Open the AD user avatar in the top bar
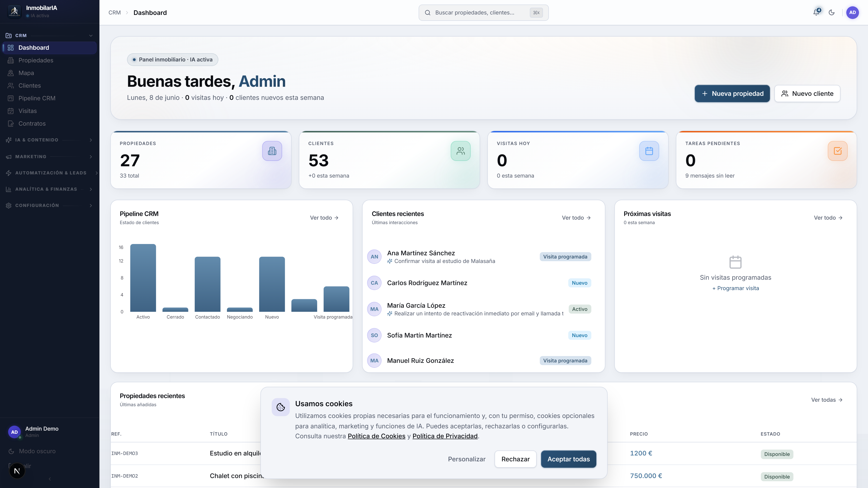The image size is (868, 488). [x=852, y=12]
